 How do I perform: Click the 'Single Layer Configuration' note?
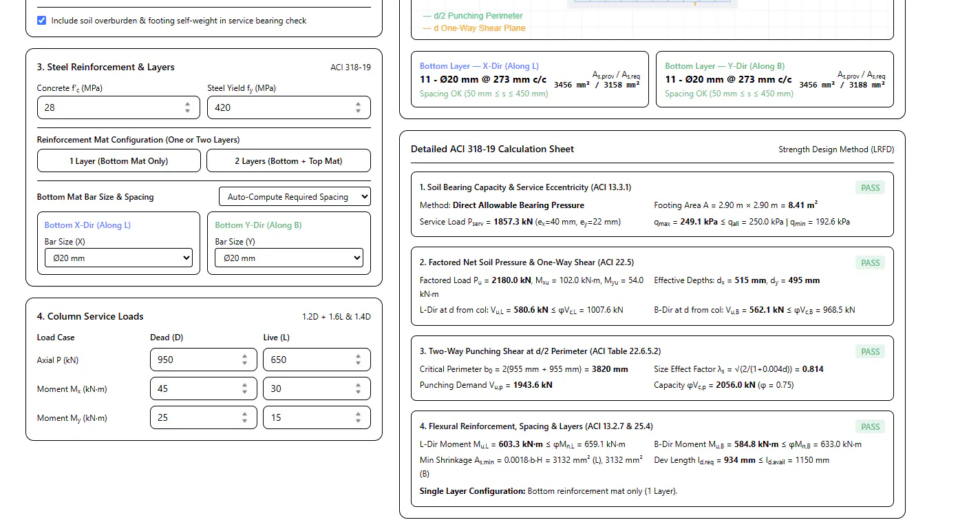(x=548, y=491)
